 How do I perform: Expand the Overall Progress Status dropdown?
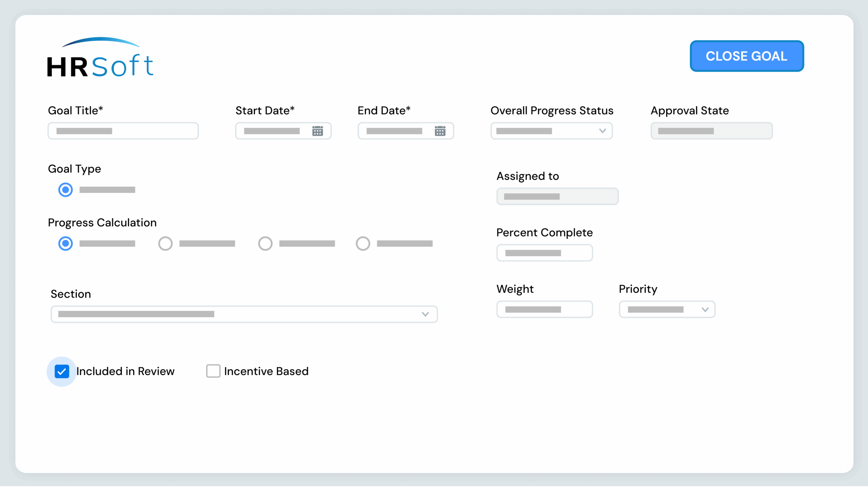pyautogui.click(x=551, y=131)
